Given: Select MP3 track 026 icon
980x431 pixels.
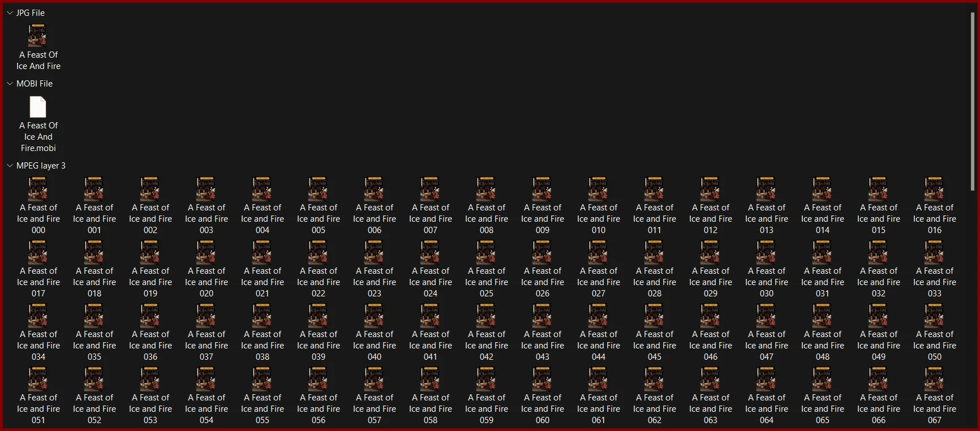Looking at the screenshot, I should point(542,252).
